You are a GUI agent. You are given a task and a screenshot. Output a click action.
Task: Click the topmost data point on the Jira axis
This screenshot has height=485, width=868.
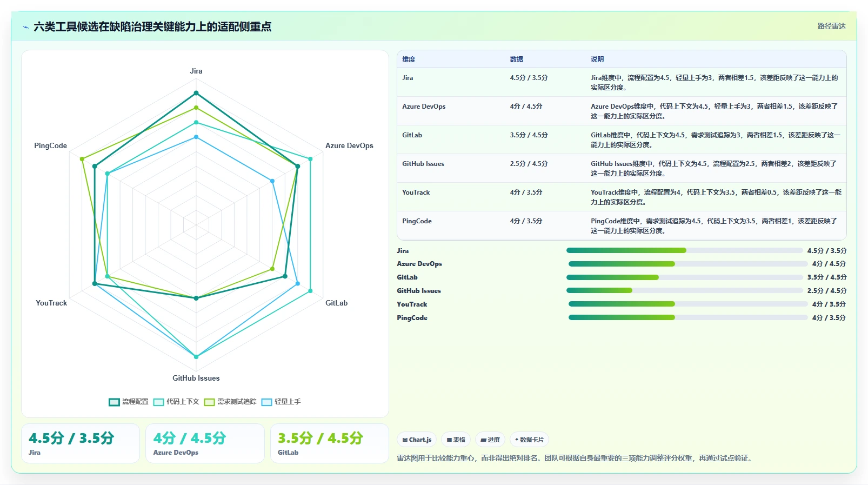(x=196, y=93)
